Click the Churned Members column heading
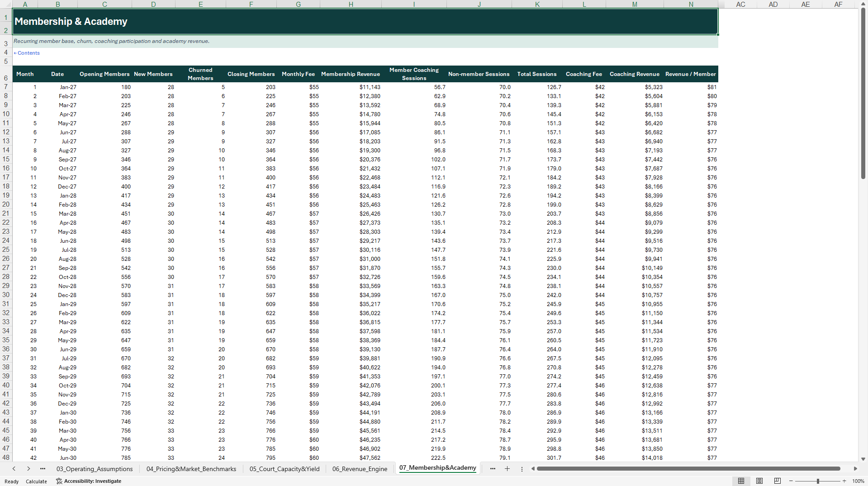This screenshot has width=868, height=486. tap(200, 74)
